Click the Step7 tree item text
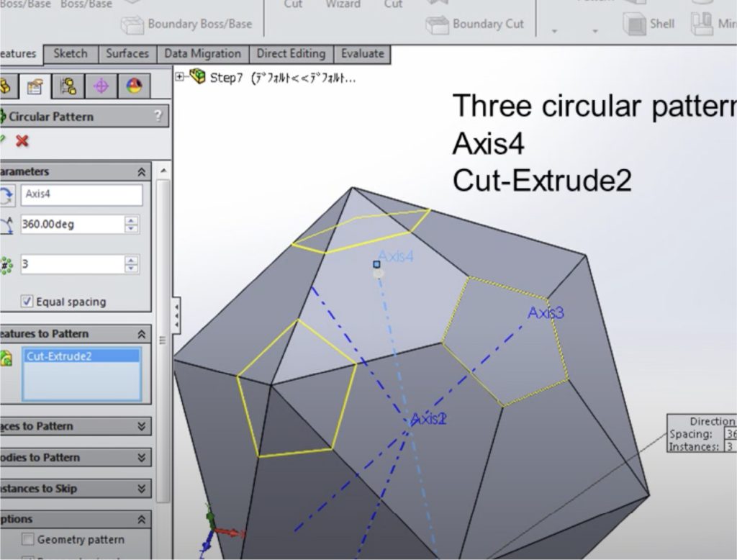Image resolution: width=737 pixels, height=560 pixels. pyautogui.click(x=282, y=78)
